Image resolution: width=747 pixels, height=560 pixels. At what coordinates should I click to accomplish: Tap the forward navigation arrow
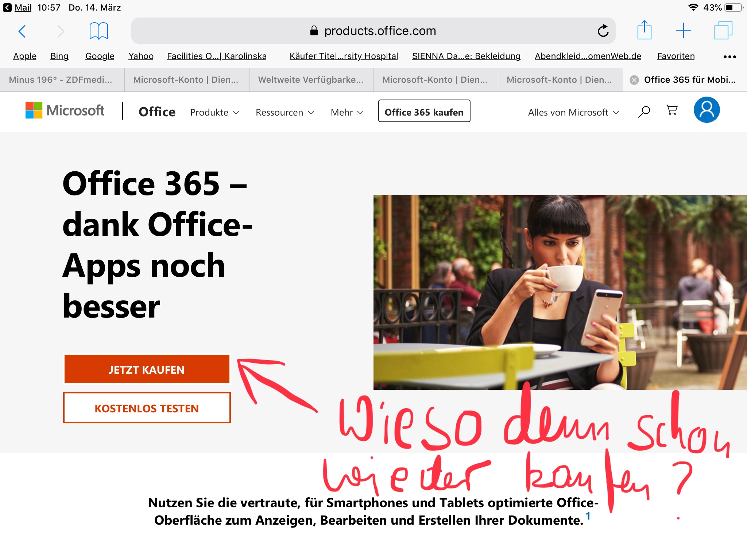point(61,31)
